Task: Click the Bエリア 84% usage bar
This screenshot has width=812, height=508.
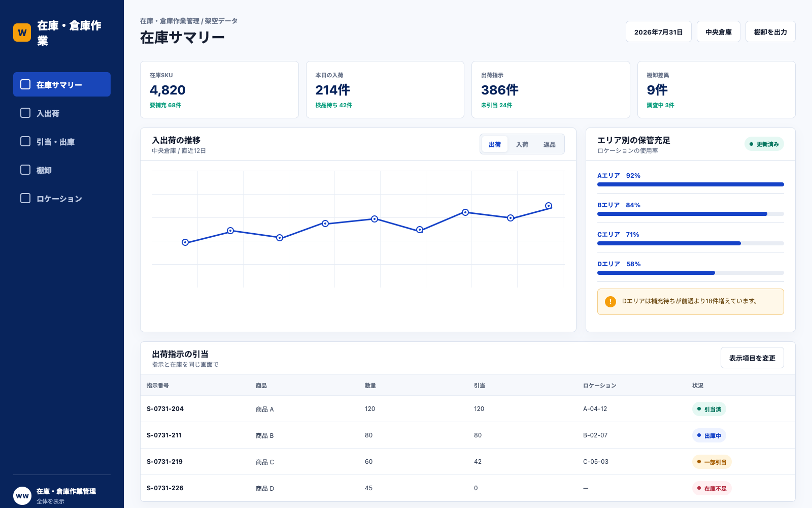Action: click(691, 214)
